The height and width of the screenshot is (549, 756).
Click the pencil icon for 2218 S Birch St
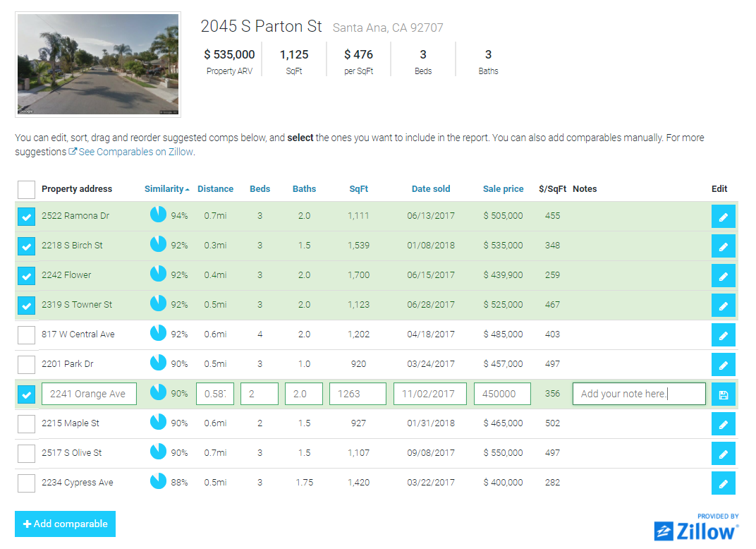[x=723, y=246]
